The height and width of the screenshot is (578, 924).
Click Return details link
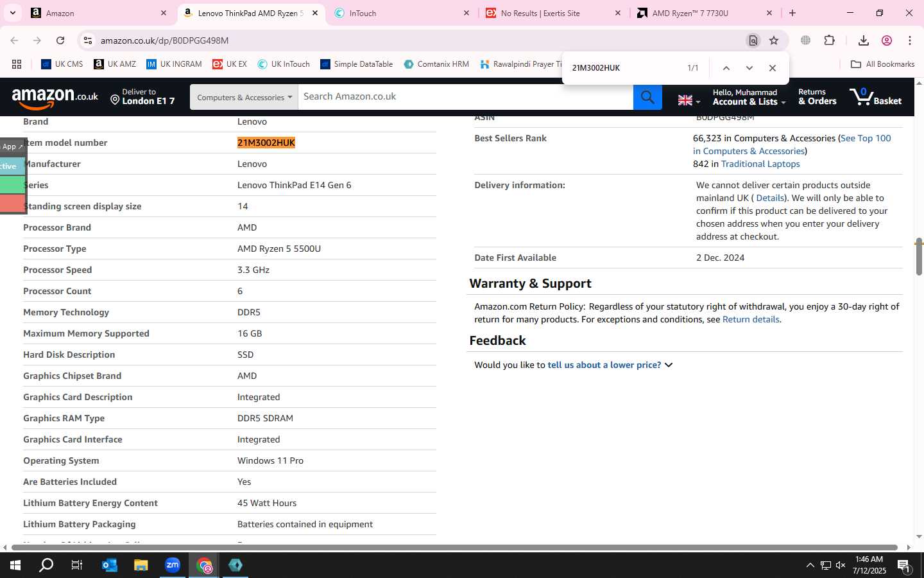click(x=751, y=319)
